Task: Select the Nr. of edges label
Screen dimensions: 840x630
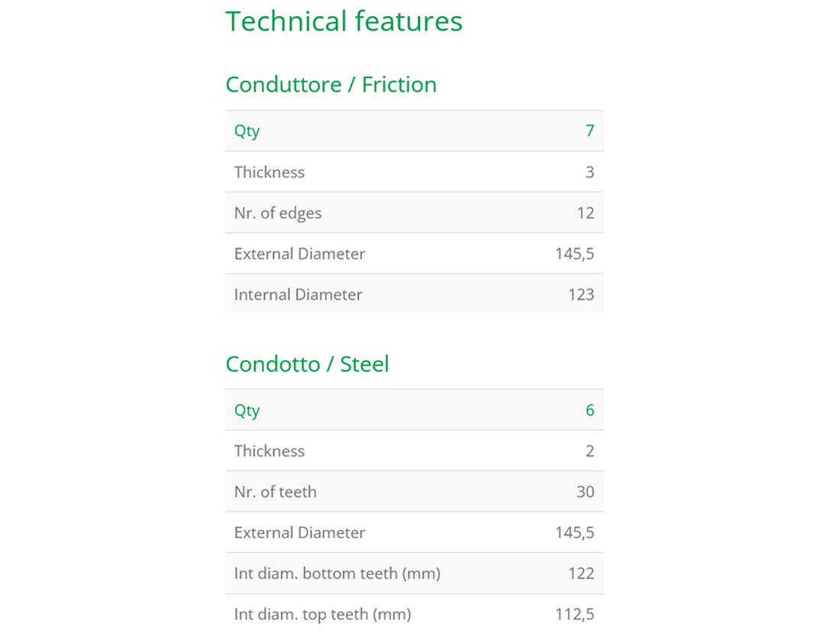Action: click(278, 213)
